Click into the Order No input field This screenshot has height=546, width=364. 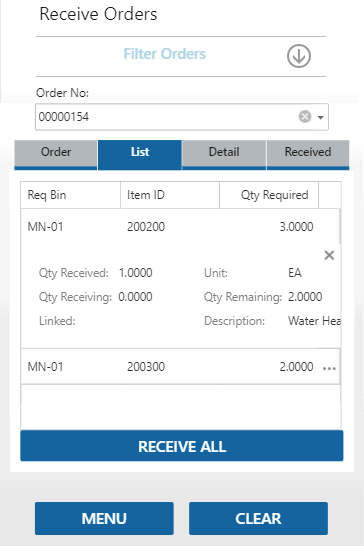[x=167, y=117]
